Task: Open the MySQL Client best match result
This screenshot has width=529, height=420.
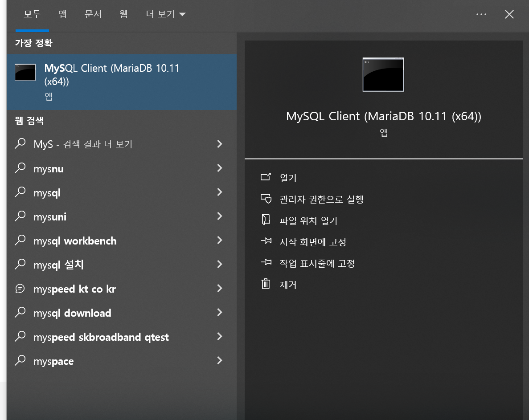Action: pos(122,82)
